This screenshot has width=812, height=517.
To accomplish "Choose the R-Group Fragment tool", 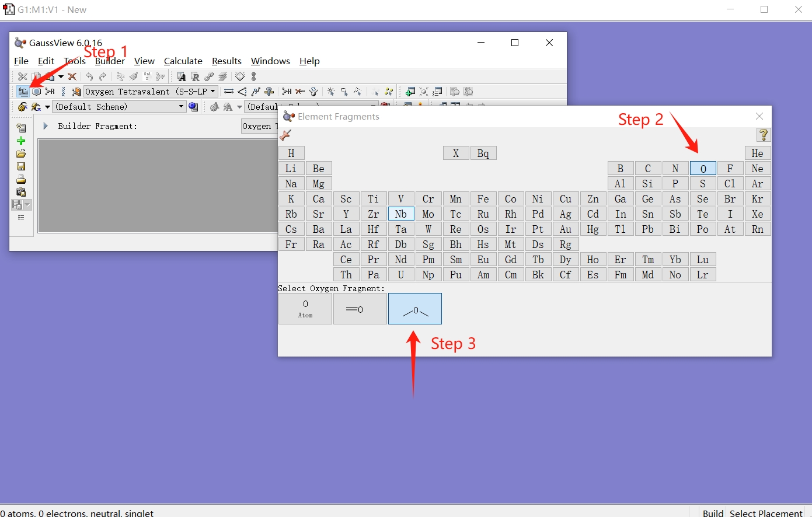I will pyautogui.click(x=50, y=92).
